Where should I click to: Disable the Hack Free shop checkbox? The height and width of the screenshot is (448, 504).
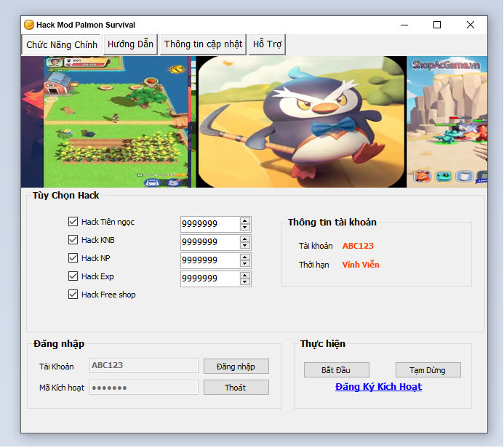pos(73,295)
